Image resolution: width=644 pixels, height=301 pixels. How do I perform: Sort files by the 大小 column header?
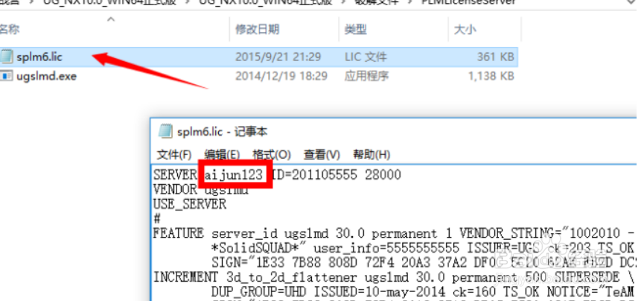pos(465,30)
